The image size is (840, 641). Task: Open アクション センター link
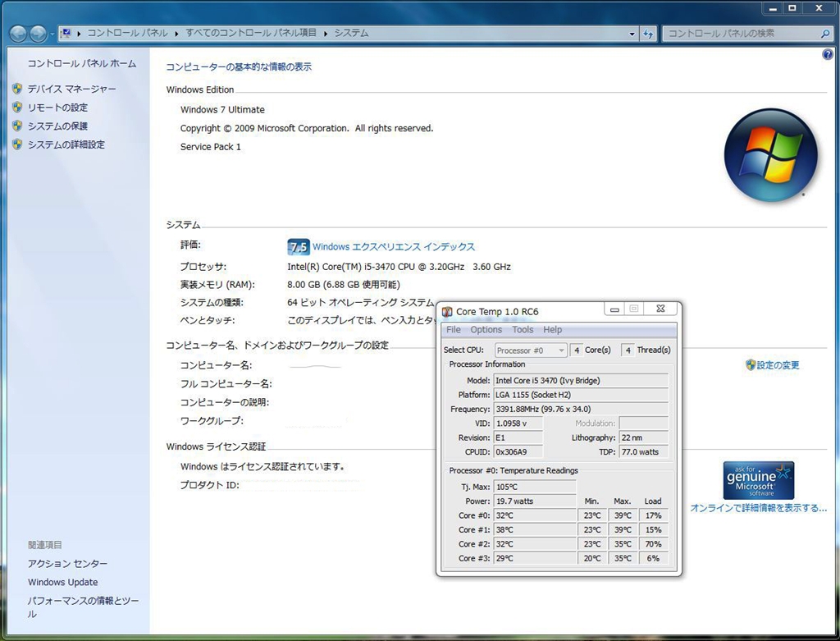tap(67, 563)
